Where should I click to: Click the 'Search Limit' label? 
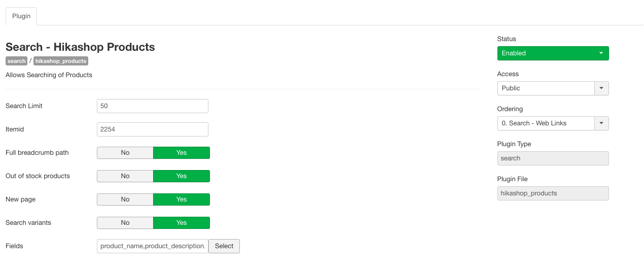(x=24, y=106)
